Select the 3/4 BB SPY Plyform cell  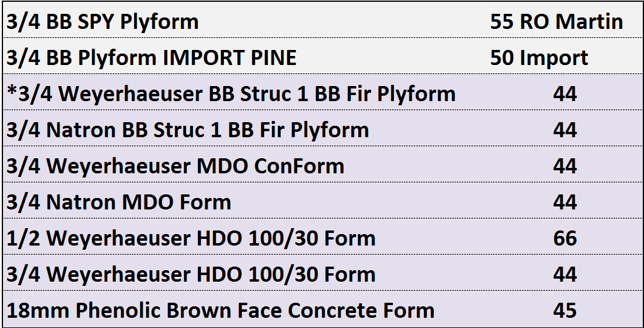pos(102,22)
